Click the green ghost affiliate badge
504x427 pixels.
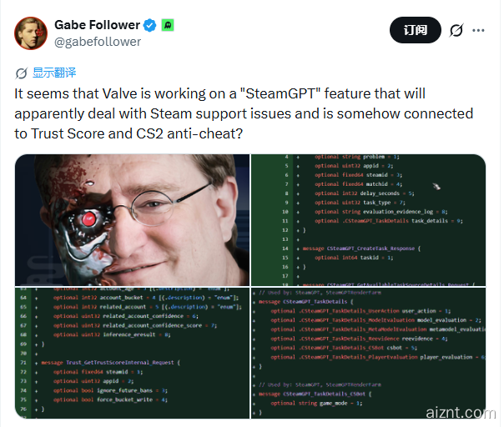pos(168,25)
